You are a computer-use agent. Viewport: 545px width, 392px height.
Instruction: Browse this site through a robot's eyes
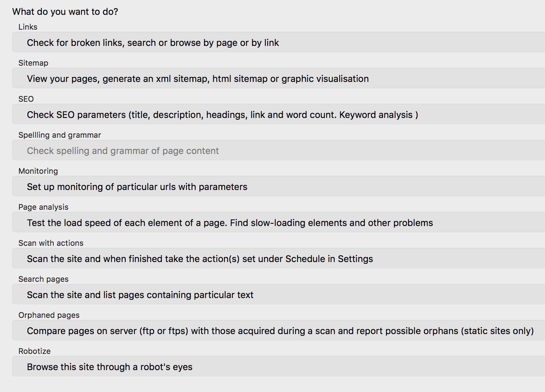coord(279,367)
